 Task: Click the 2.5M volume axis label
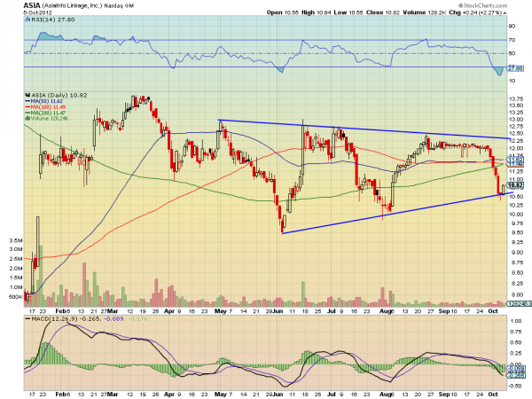coord(16,259)
